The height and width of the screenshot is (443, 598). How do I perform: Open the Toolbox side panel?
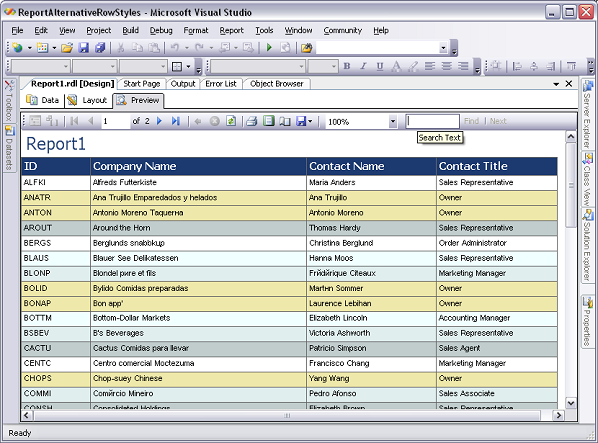(9, 100)
